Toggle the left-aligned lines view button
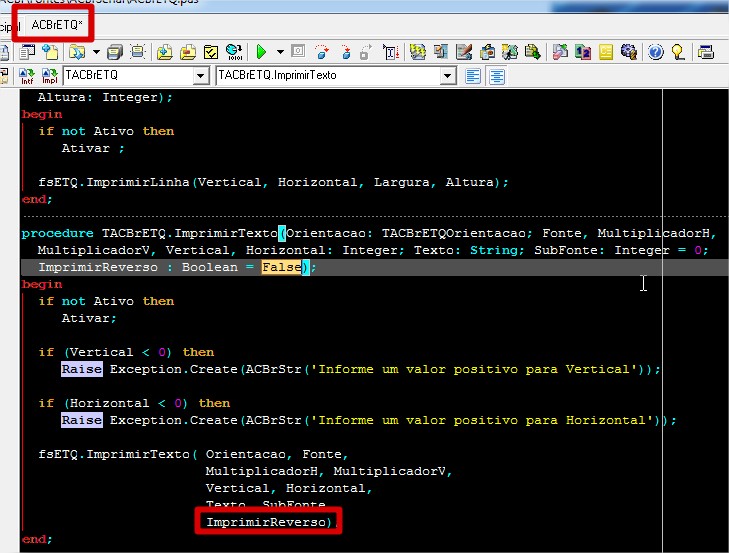Image resolution: width=729 pixels, height=553 pixels. click(x=473, y=76)
